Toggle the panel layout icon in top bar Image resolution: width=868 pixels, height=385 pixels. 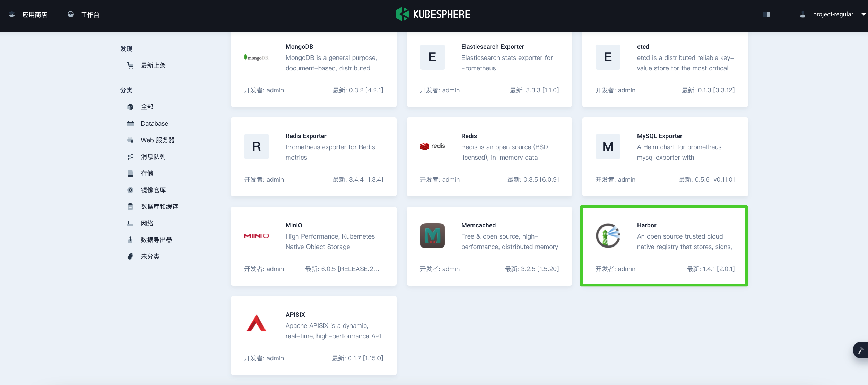pos(767,14)
